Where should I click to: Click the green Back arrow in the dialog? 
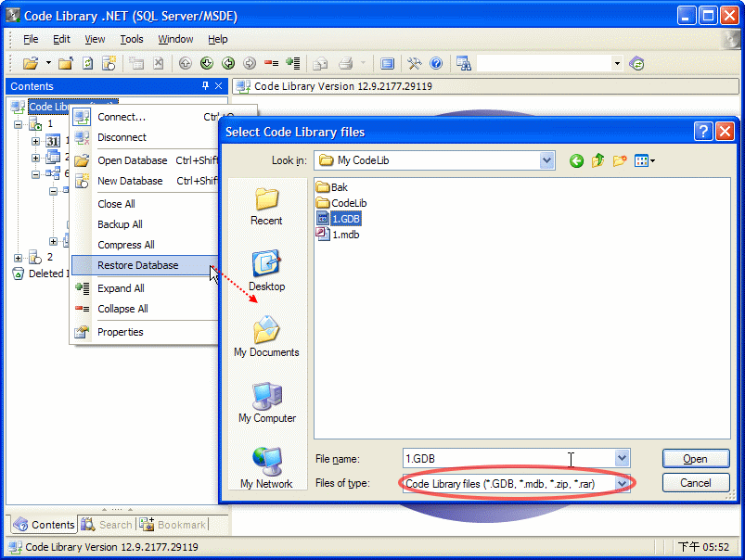click(x=576, y=161)
